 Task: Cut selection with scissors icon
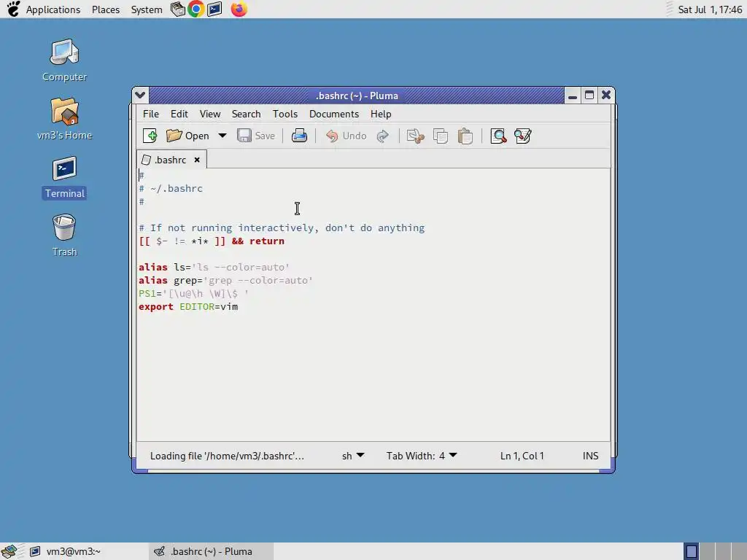click(415, 136)
